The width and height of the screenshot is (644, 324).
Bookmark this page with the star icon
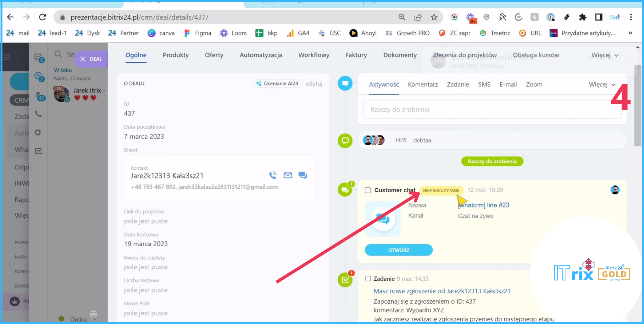pos(434,17)
